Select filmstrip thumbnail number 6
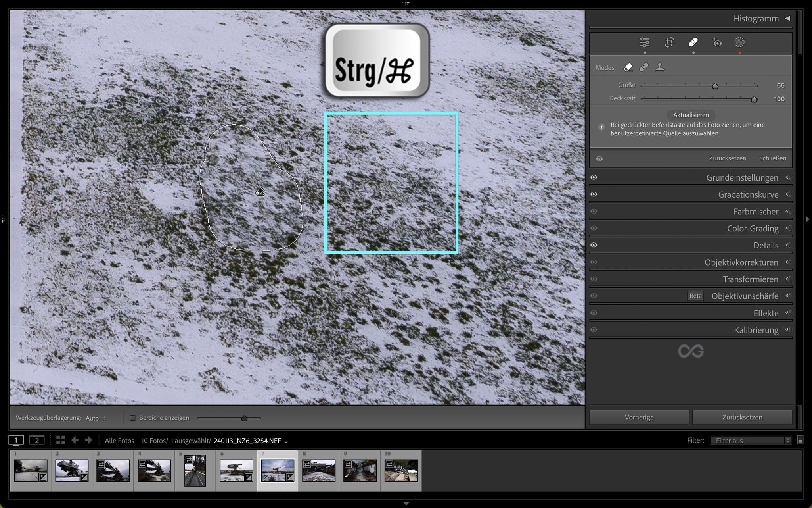 pos(236,471)
